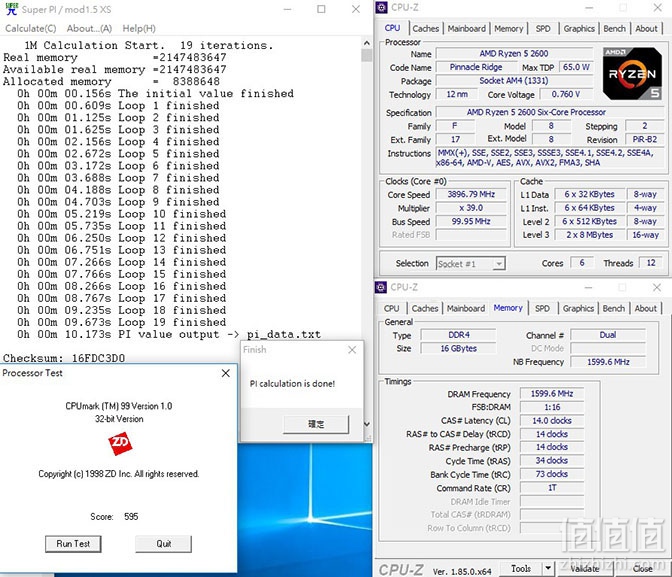Switch to Mainboard tab in upper CPU-Z
672x577 pixels.
[x=467, y=29]
